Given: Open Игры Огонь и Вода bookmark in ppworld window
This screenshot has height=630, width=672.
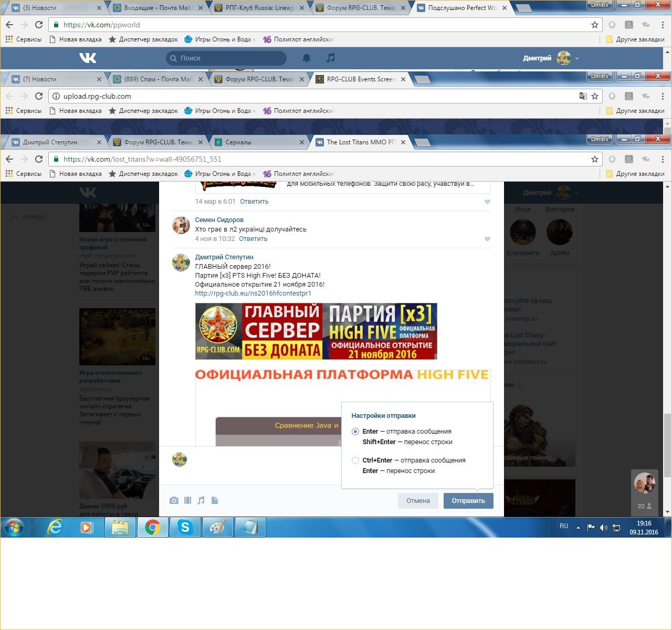Looking at the screenshot, I should pyautogui.click(x=219, y=39).
